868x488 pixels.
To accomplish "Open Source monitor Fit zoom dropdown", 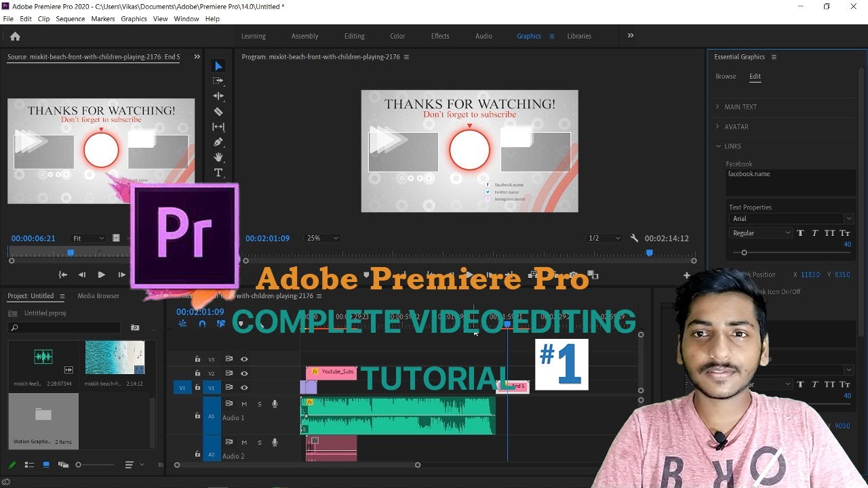I will pyautogui.click(x=88, y=238).
